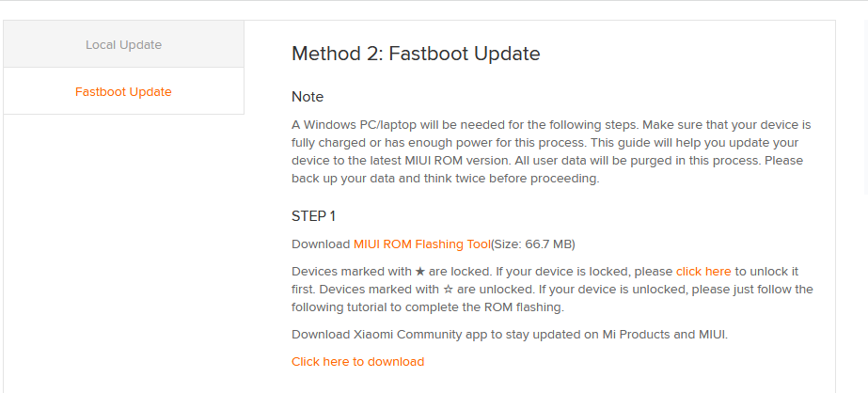
Task: Open the MIUI ROM Flashing Tool link
Action: pos(422,244)
